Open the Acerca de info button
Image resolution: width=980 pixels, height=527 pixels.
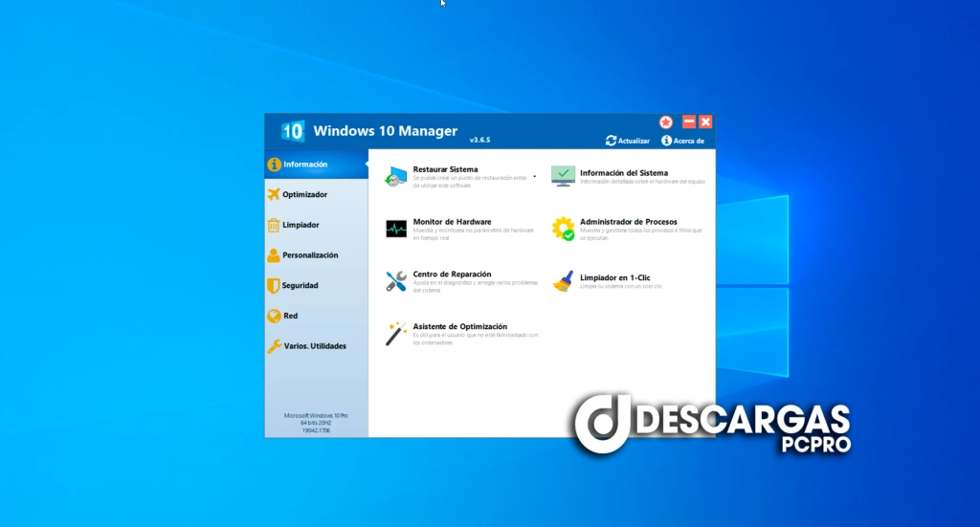pos(682,141)
